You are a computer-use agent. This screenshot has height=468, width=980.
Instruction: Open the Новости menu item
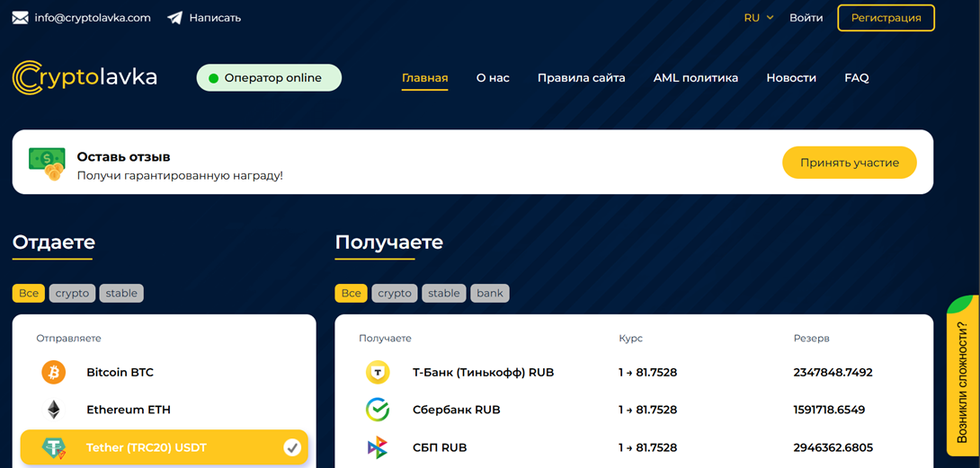point(791,78)
